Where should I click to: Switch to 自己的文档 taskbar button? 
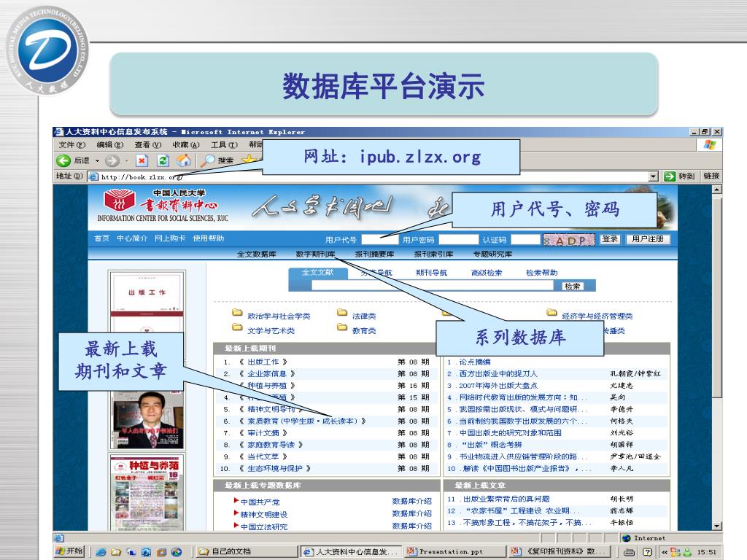tap(247, 551)
